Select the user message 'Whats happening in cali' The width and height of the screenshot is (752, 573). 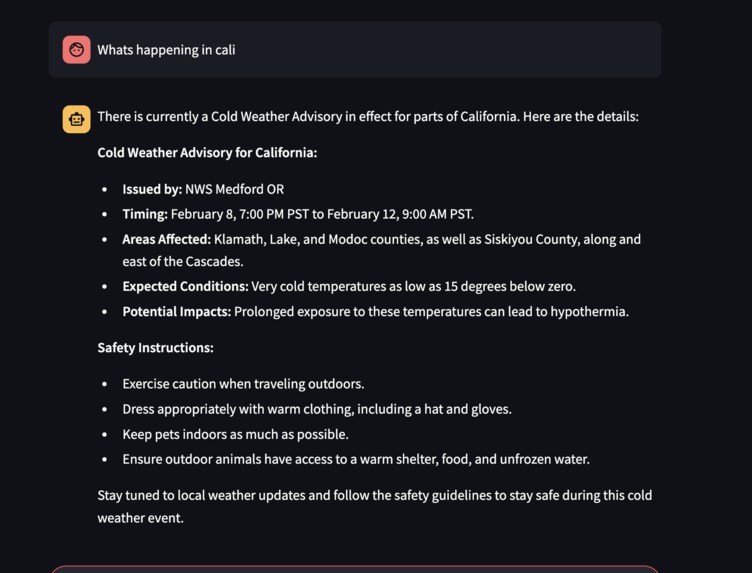click(x=166, y=50)
